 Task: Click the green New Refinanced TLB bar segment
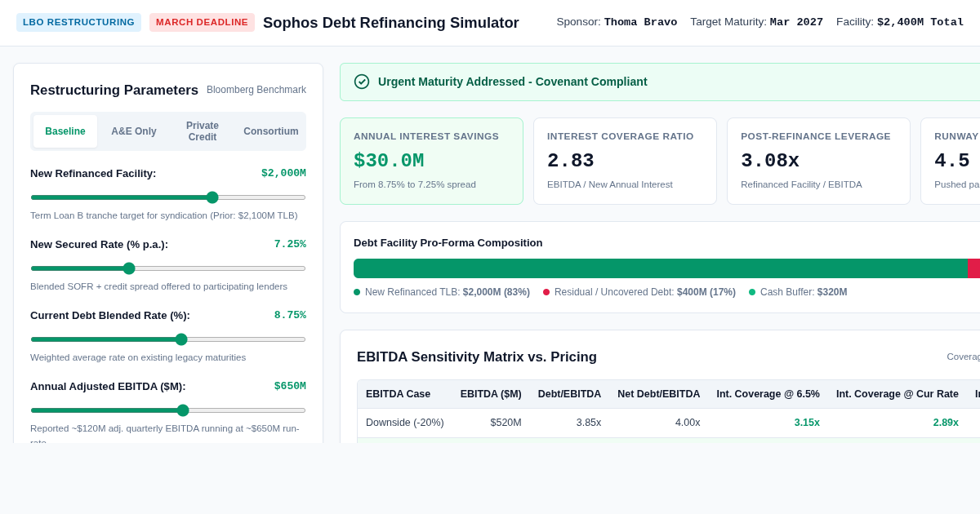(661, 268)
